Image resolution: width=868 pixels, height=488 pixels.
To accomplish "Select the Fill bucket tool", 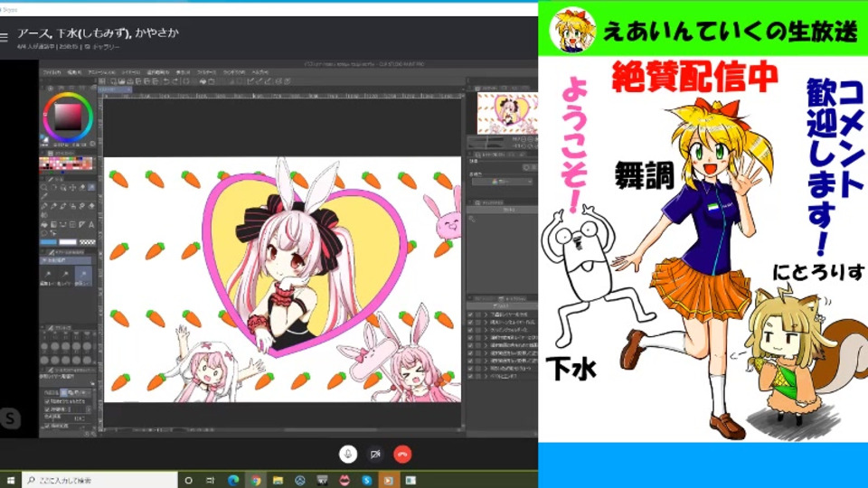I will [x=43, y=225].
